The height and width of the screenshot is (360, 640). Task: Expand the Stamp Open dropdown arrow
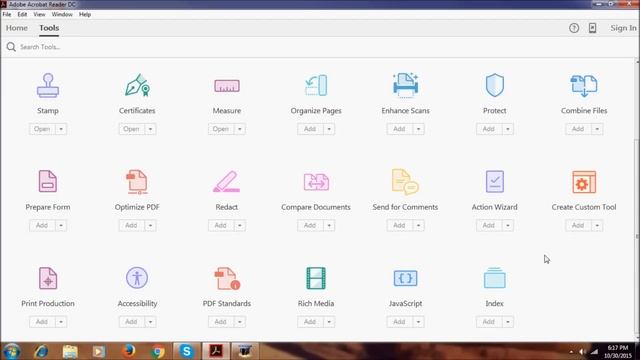pyautogui.click(x=61, y=129)
